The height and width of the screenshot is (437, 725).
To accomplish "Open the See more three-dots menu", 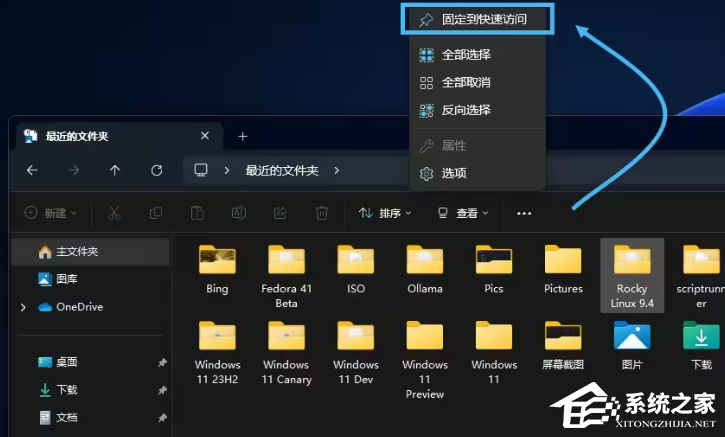I will tap(524, 213).
